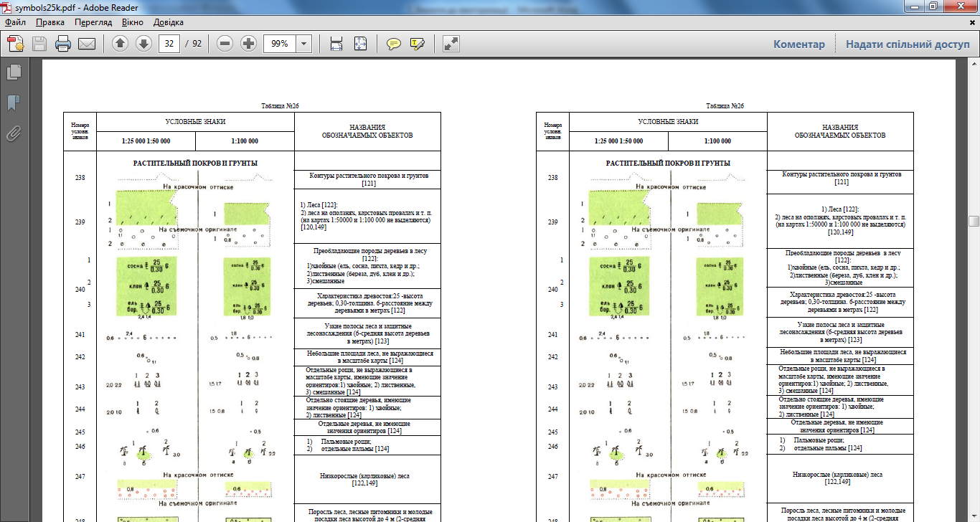Screen dimensions: 980x522
Task: Select the fit one full page icon
Action: tap(359, 44)
